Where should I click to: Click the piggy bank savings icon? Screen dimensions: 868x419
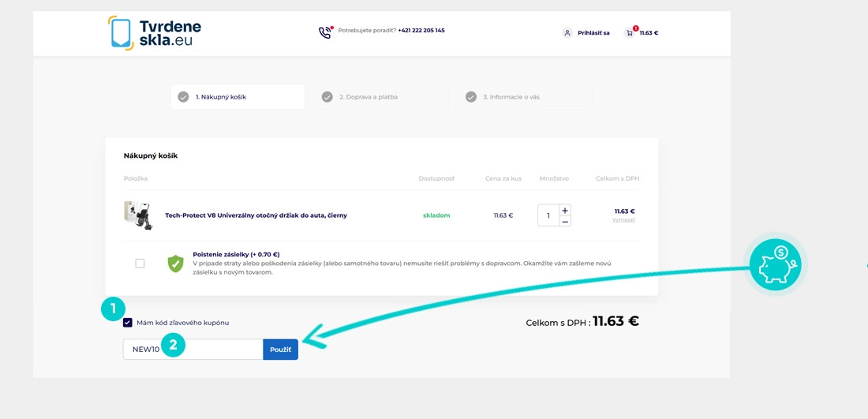[775, 264]
